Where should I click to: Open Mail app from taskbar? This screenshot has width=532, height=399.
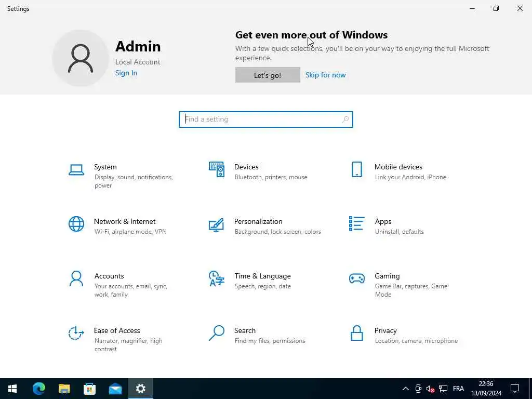[x=115, y=389]
